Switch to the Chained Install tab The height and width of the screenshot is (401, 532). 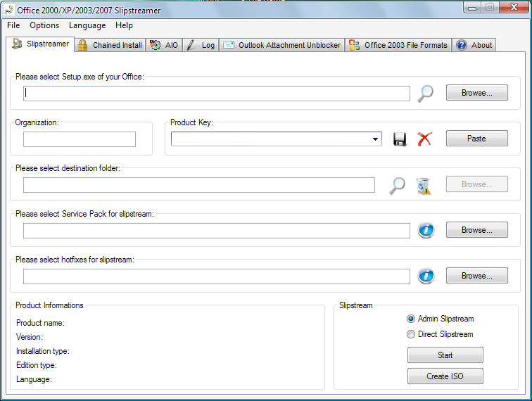click(110, 45)
